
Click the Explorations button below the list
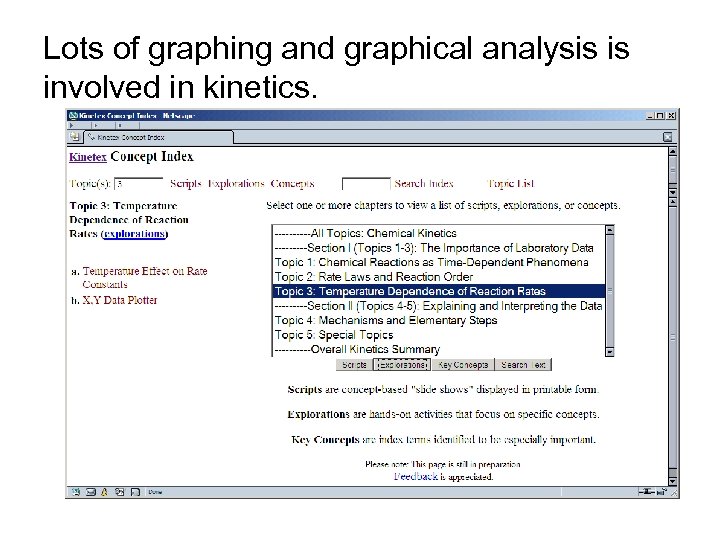[402, 365]
